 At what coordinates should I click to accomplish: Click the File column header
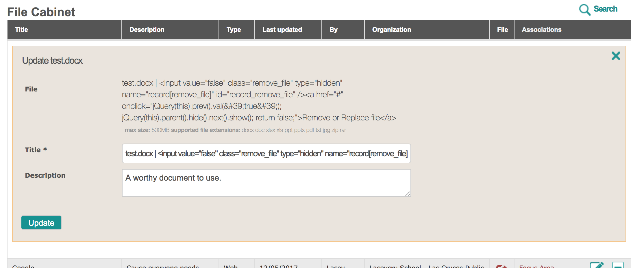click(x=502, y=29)
